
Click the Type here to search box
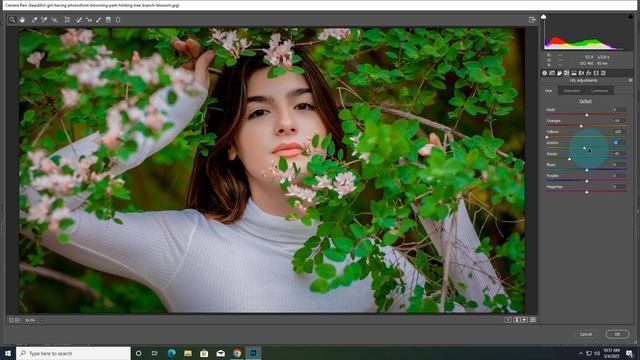point(73,353)
